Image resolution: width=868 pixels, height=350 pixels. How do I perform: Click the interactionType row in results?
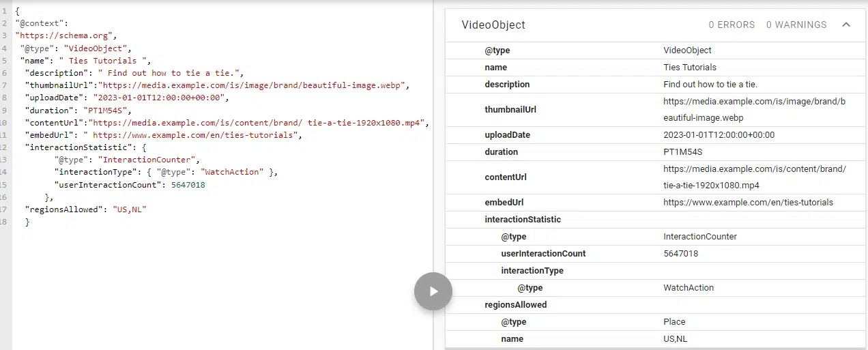(655, 271)
